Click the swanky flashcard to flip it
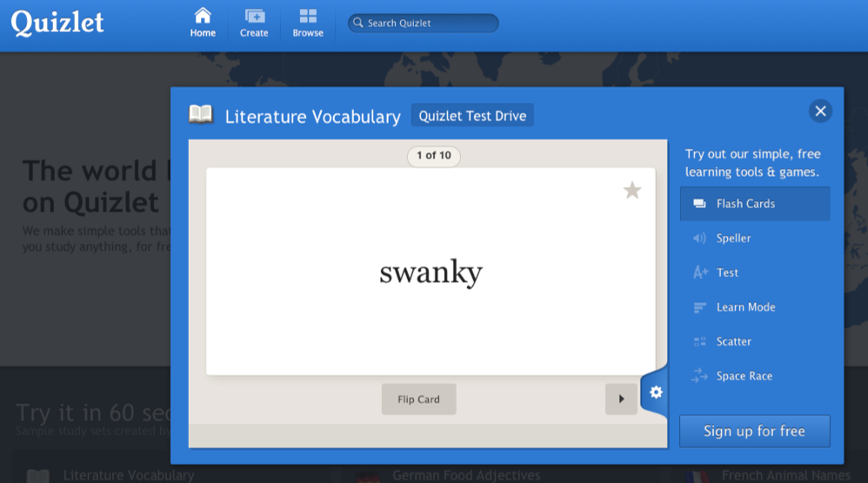Viewport: 868px width, 483px height. point(431,272)
